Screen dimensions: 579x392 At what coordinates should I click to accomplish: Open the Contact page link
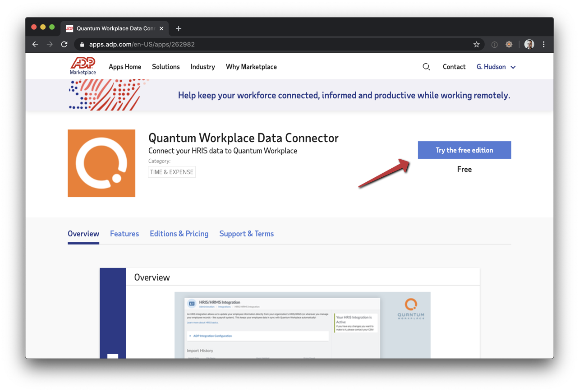click(454, 66)
